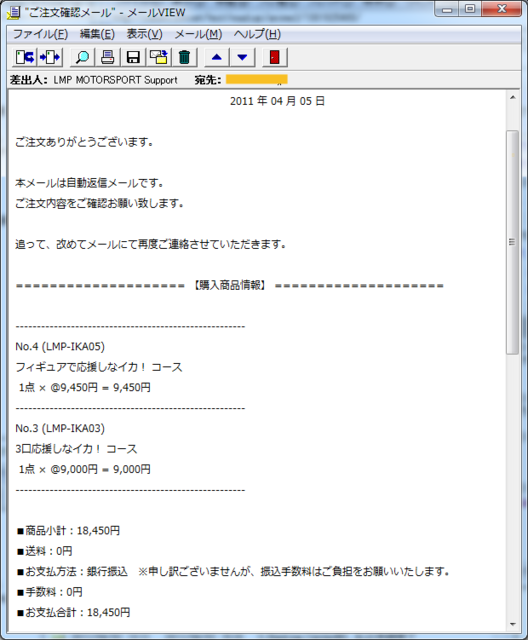The width and height of the screenshot is (528, 640).
Task: Click the item code No.3 (LMP-IKA03)
Action: coord(60,428)
